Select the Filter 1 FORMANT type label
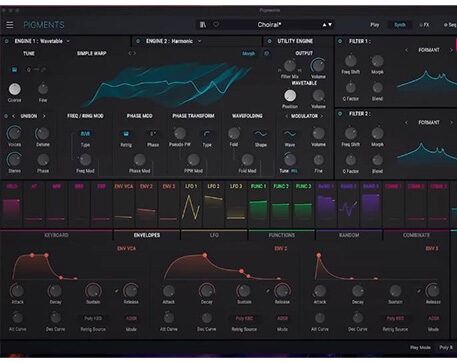This screenshot has width=457, height=363. coord(429,50)
